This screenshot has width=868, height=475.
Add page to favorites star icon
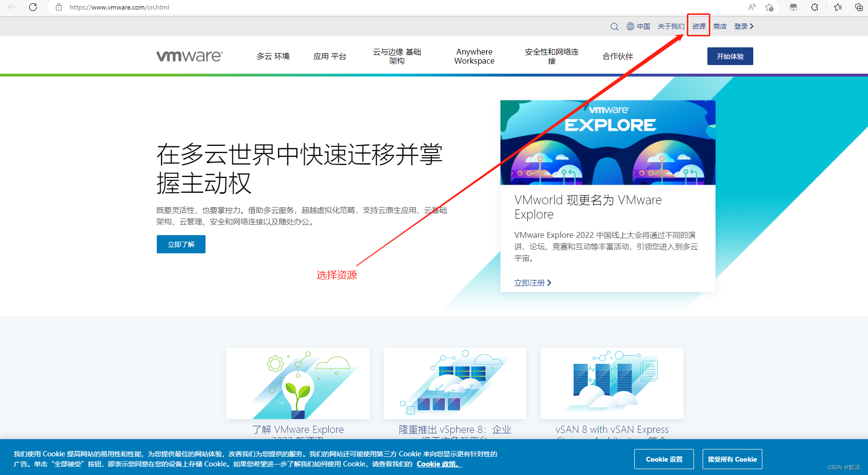click(x=769, y=7)
